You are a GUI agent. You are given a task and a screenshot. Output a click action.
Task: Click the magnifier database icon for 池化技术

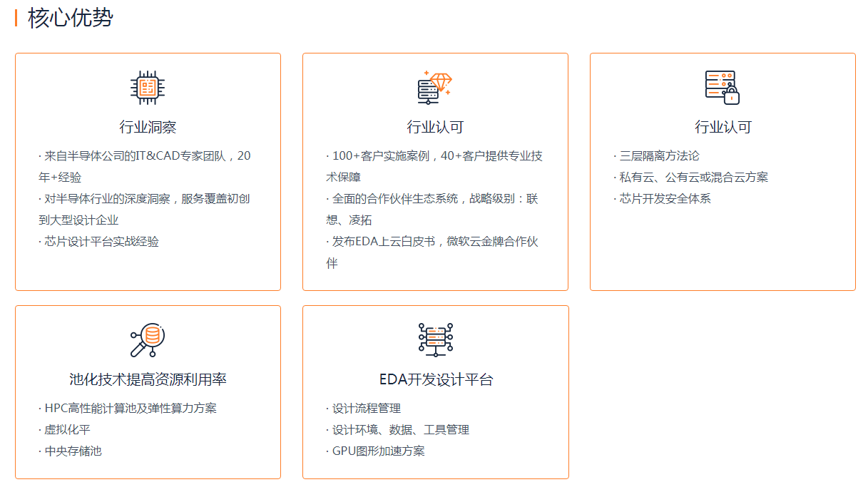(148, 340)
